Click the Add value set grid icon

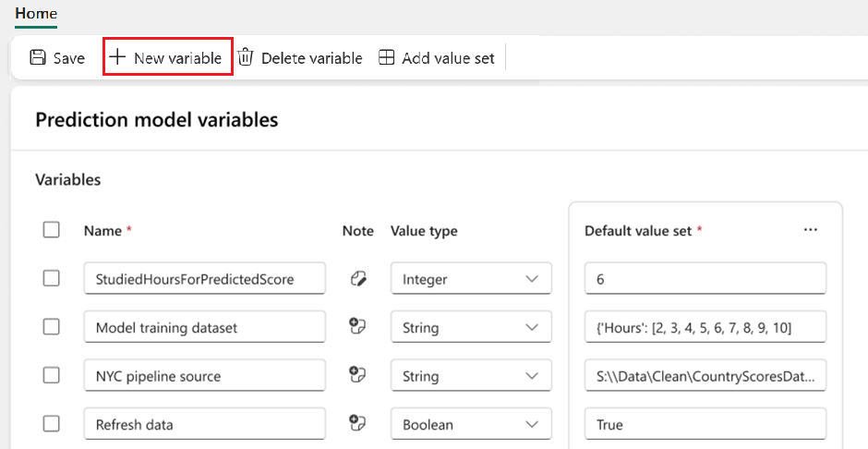coord(387,58)
